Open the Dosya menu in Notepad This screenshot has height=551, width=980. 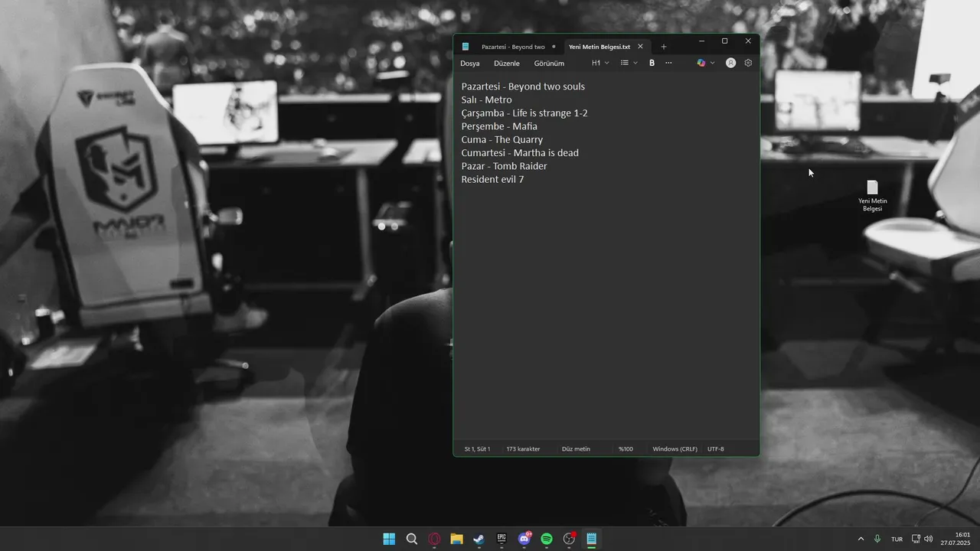click(x=469, y=64)
